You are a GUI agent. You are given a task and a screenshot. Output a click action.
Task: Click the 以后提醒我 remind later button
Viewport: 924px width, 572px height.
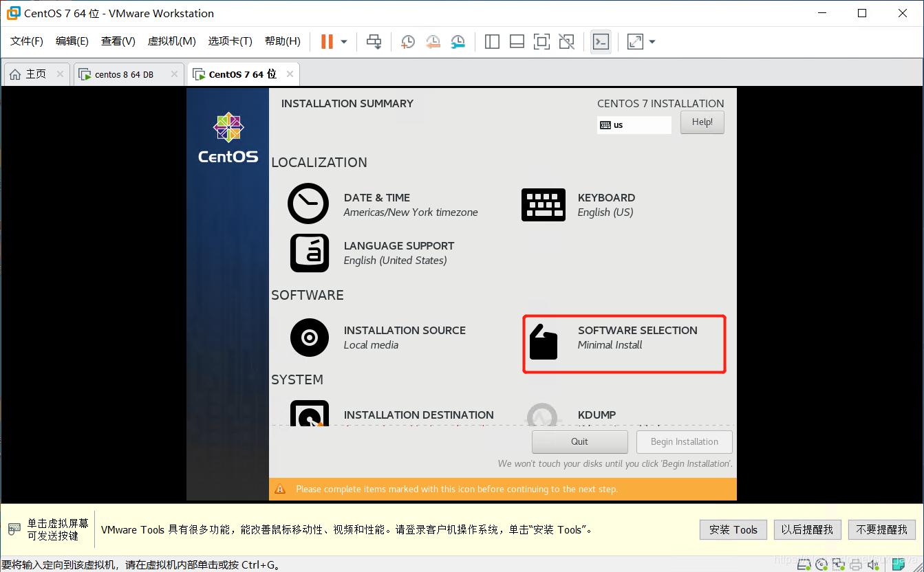tap(808, 529)
